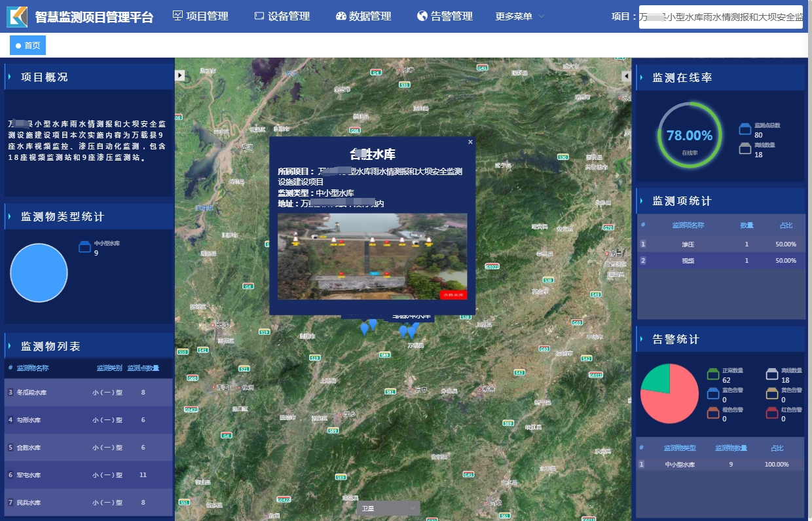Click the white 离线数量 legend icon under 告警统计
Image resolution: width=812 pixels, height=521 pixels.
pyautogui.click(x=773, y=375)
